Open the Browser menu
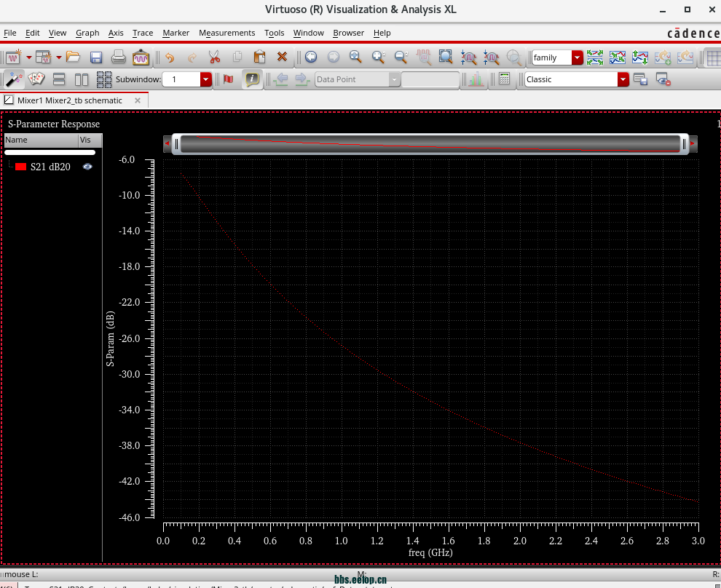 [x=348, y=33]
